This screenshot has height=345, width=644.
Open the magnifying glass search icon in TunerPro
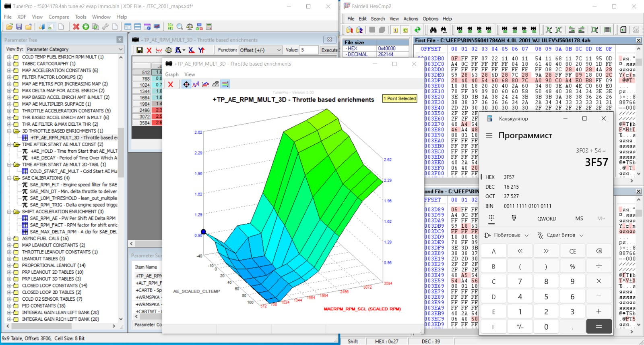point(180,27)
